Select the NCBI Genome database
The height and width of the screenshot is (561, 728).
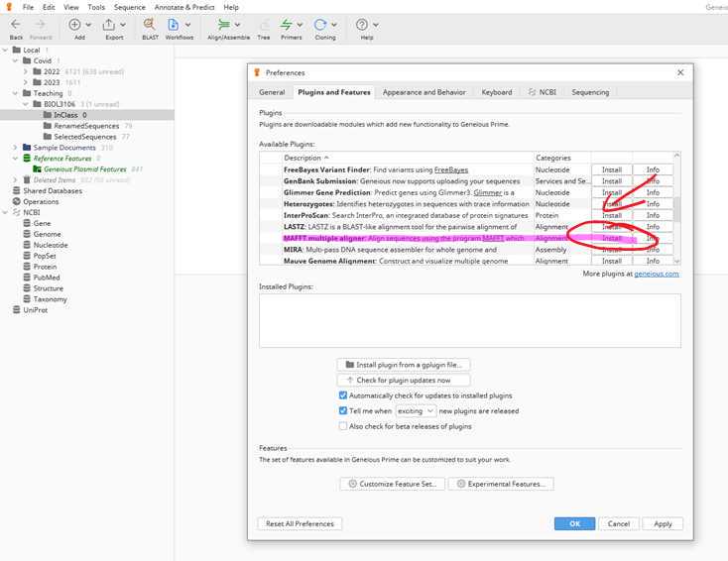(x=47, y=234)
